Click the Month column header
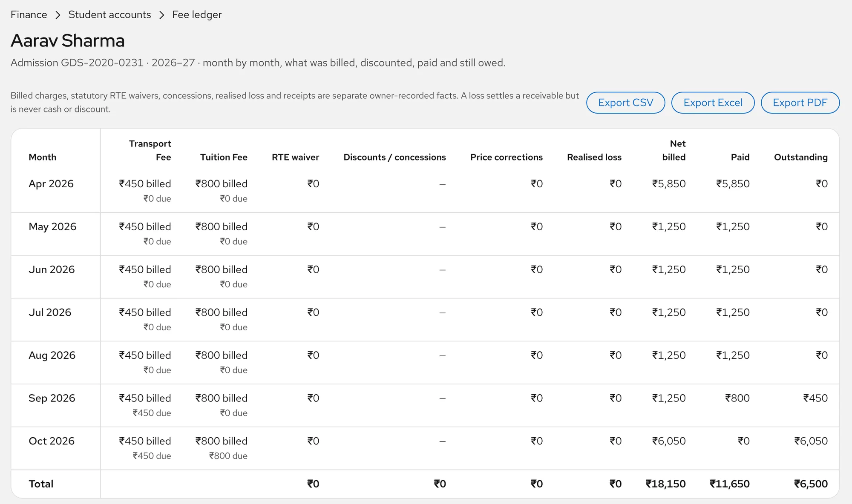The width and height of the screenshot is (852, 504). pyautogui.click(x=42, y=157)
